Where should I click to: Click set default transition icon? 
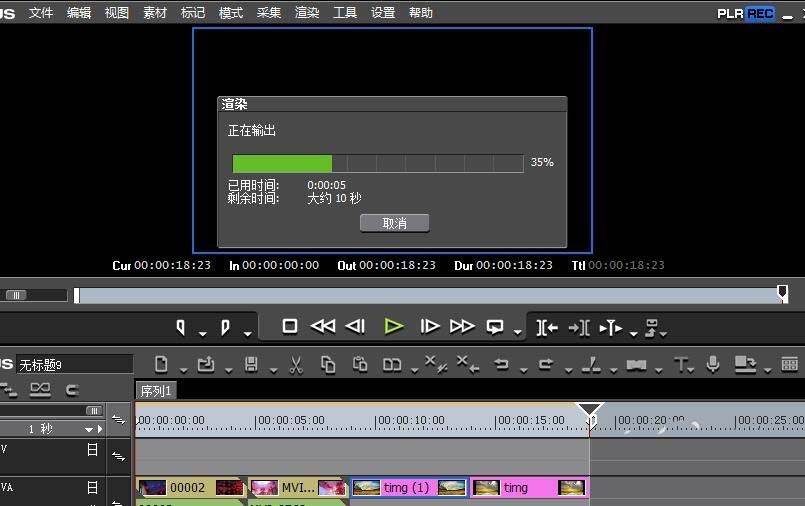point(636,365)
